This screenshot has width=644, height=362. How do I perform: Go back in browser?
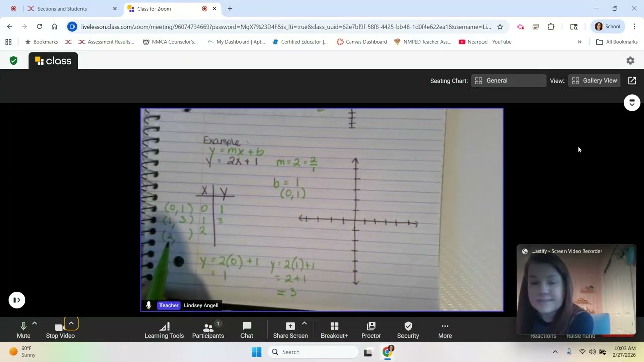tap(10, 27)
